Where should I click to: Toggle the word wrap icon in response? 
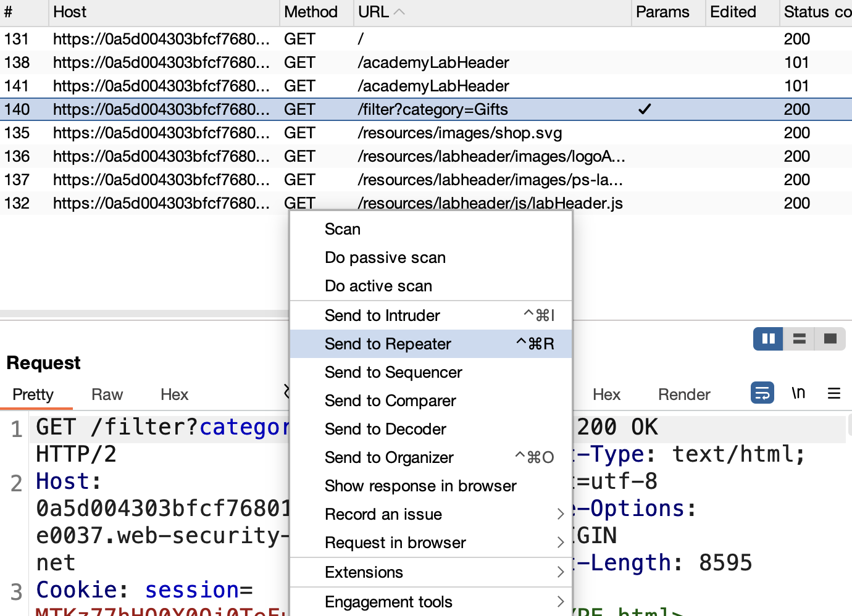pyautogui.click(x=762, y=393)
